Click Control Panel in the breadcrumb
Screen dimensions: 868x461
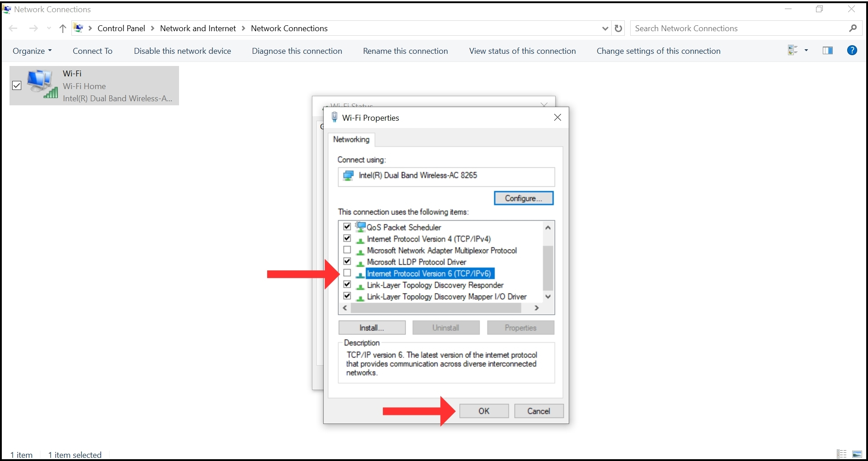pos(121,28)
